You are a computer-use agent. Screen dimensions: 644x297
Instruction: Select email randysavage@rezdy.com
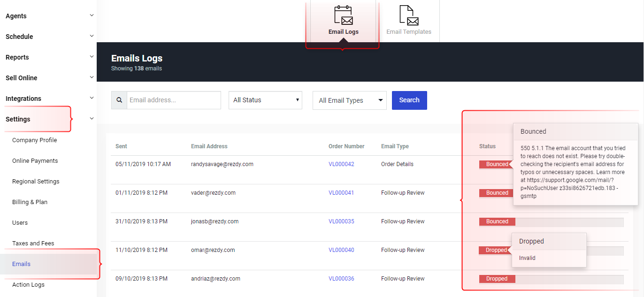222,164
